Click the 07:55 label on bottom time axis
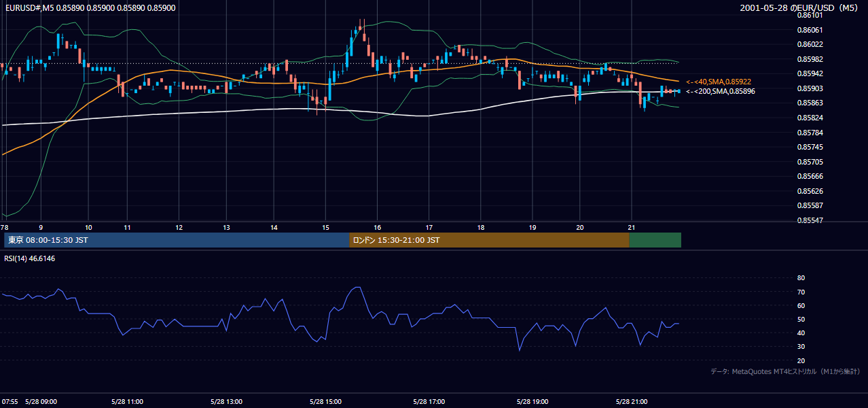This screenshot has height=408, width=868. (9, 402)
